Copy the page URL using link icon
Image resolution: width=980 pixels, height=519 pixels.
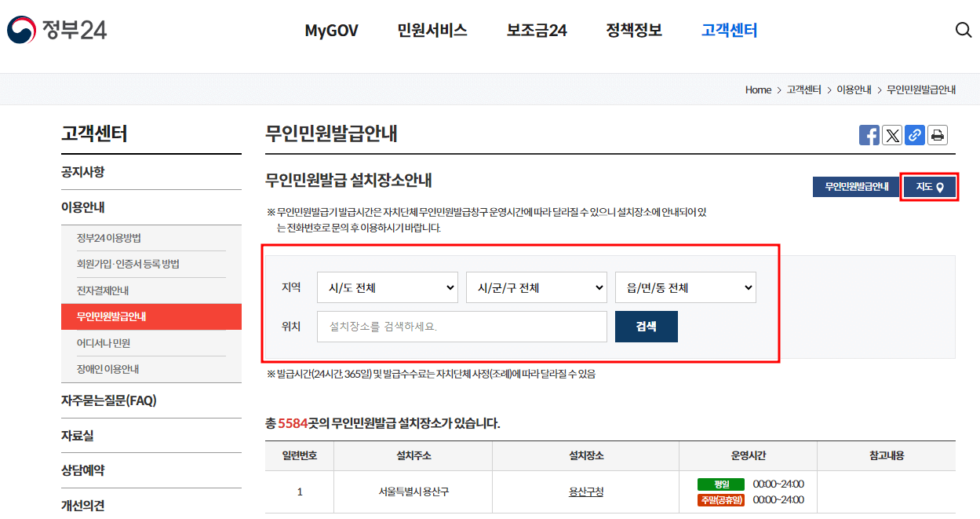[x=914, y=135]
